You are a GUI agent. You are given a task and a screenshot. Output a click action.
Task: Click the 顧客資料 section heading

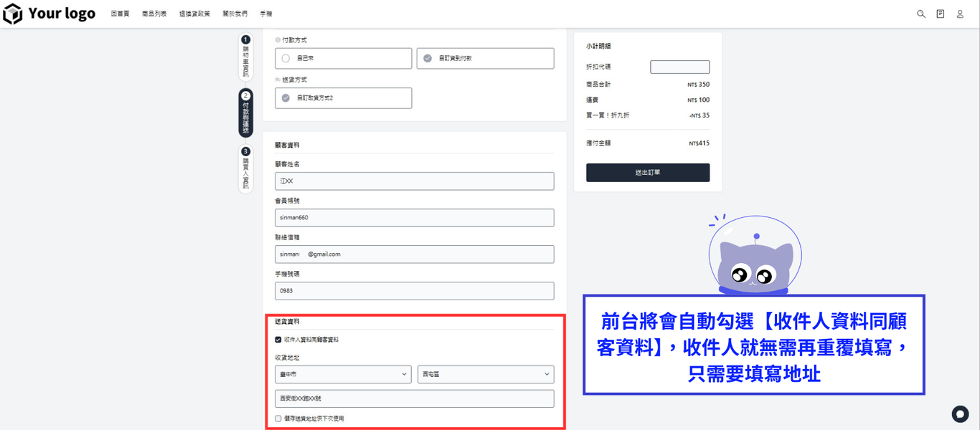click(287, 145)
